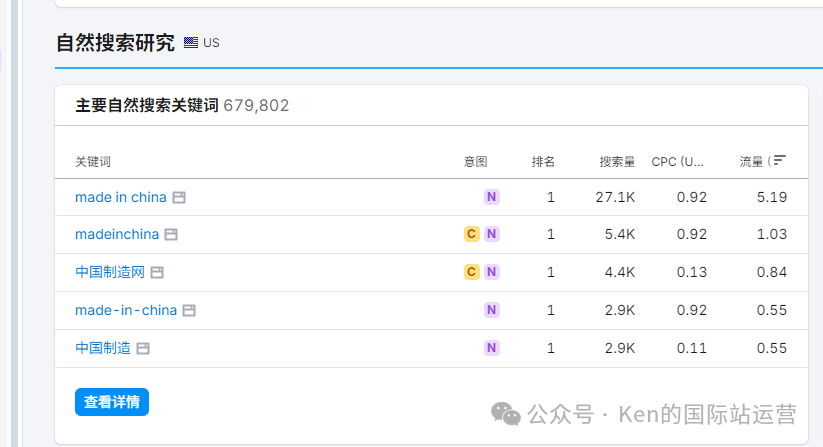The width and height of the screenshot is (823, 447).
Task: Click CPC value 0.11
Action: [692, 348]
